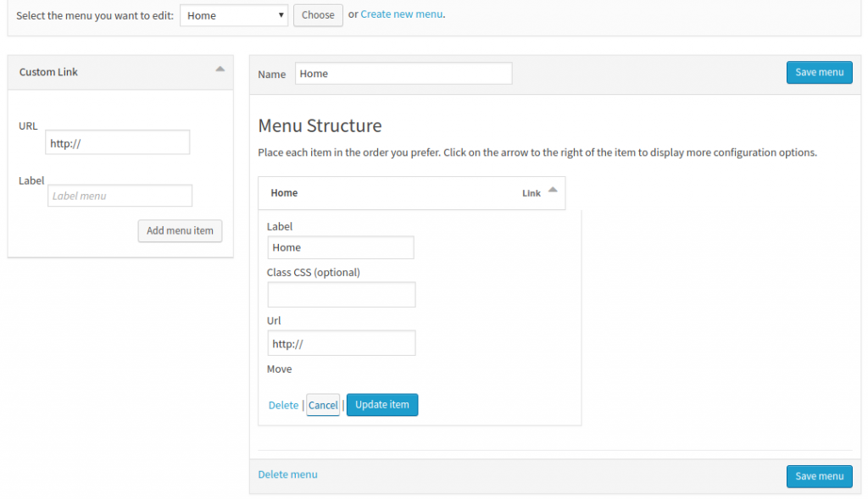Click the top Save menu button

(819, 73)
